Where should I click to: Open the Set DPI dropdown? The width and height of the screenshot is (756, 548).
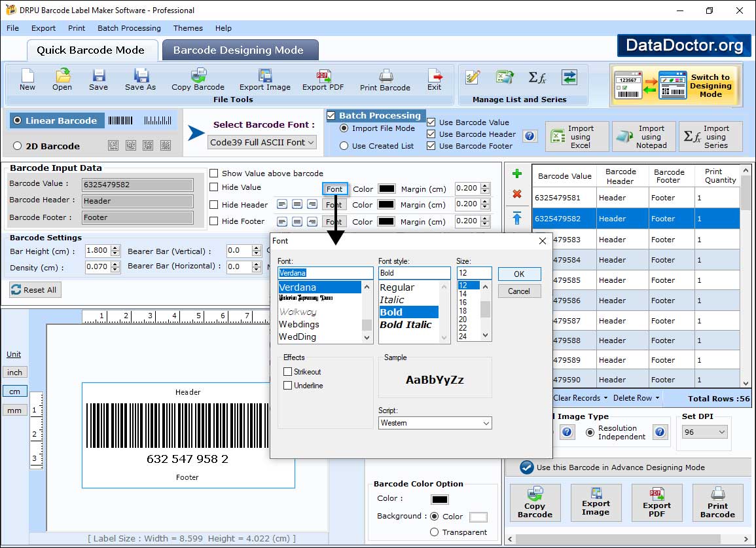point(704,431)
